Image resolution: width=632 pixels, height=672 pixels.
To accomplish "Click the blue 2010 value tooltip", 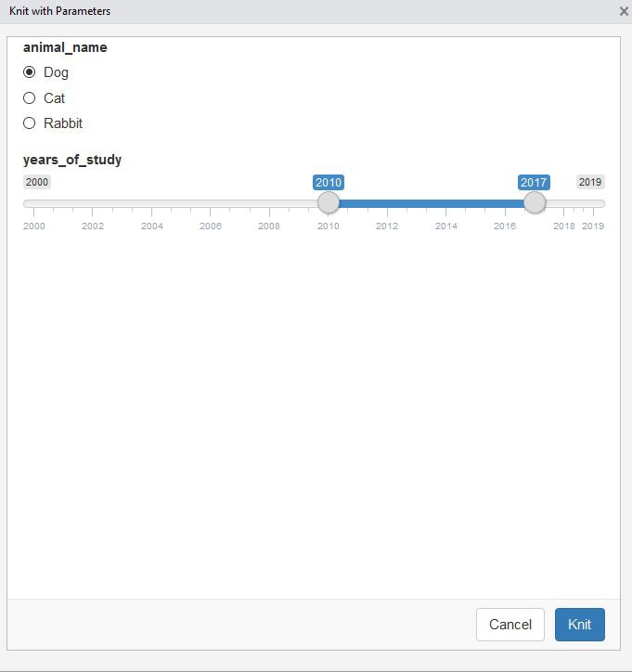I will pyautogui.click(x=329, y=183).
